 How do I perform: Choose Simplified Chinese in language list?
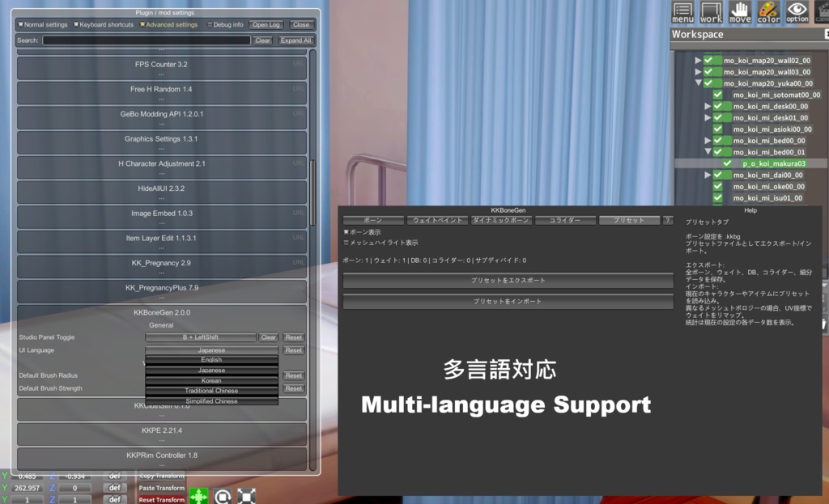point(211,401)
